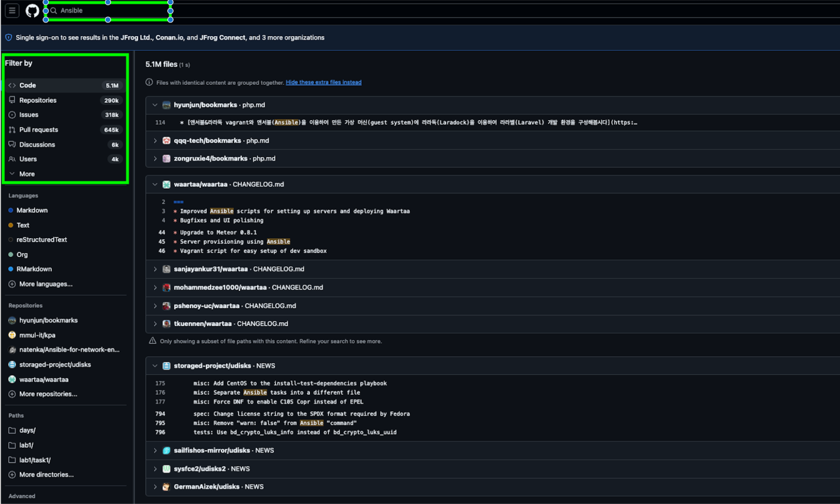Viewport: 840px width, 504px height.
Task: Select the Discussions filter icon
Action: click(12, 144)
